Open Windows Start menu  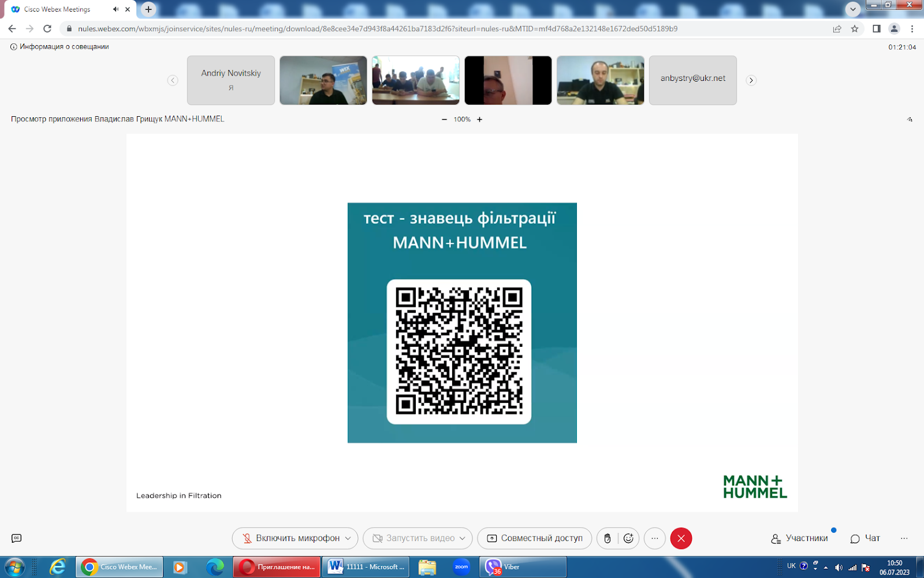[x=14, y=567]
